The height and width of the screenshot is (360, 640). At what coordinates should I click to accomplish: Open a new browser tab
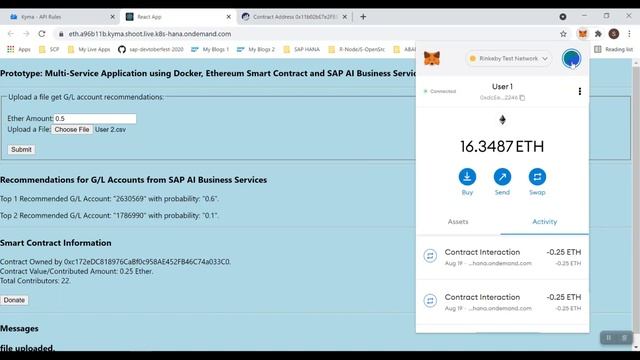(x=363, y=17)
